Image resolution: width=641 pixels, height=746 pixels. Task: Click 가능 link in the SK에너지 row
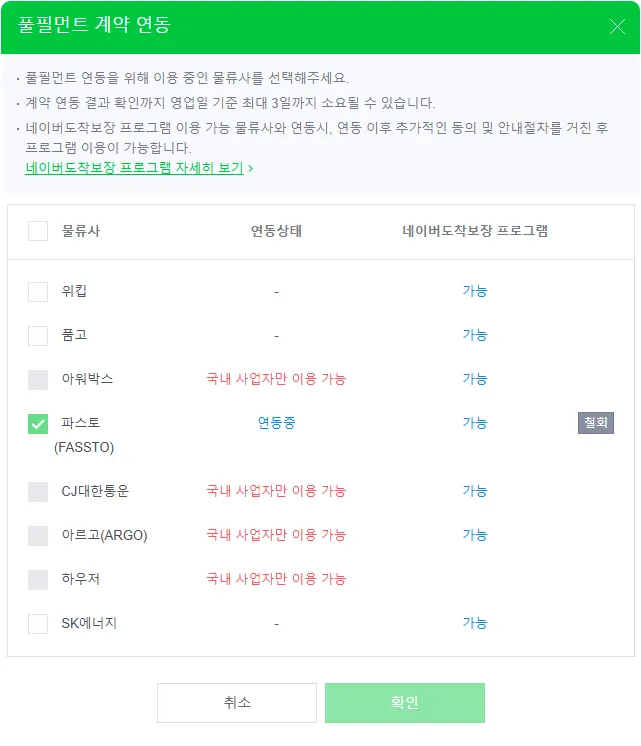(x=475, y=623)
